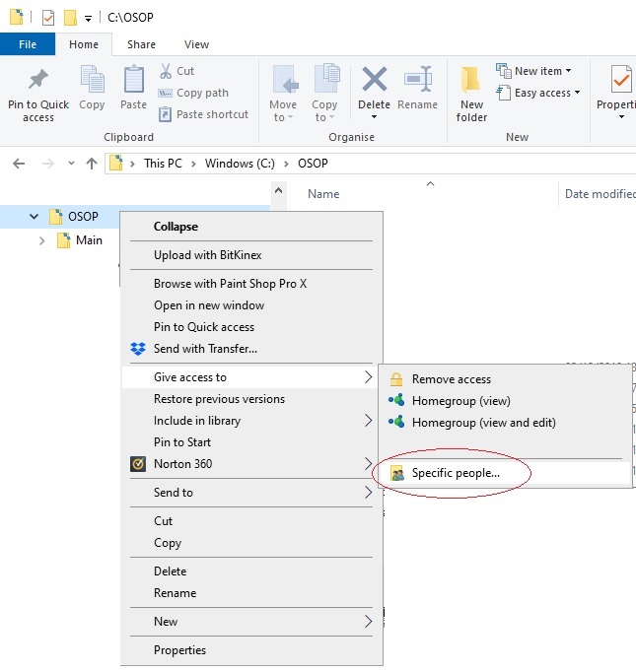Click the Copy path icon
The height and width of the screenshot is (672, 636).
(x=166, y=93)
